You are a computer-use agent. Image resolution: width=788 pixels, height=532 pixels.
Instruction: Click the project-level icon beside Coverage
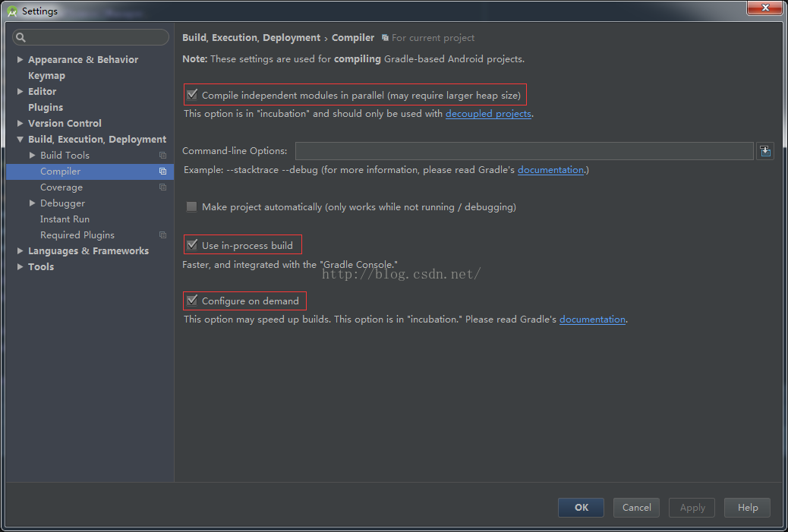[162, 187]
